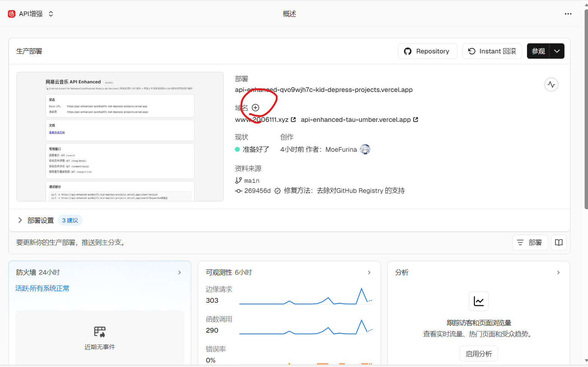Click the vertical page scrollbar

(586, 108)
